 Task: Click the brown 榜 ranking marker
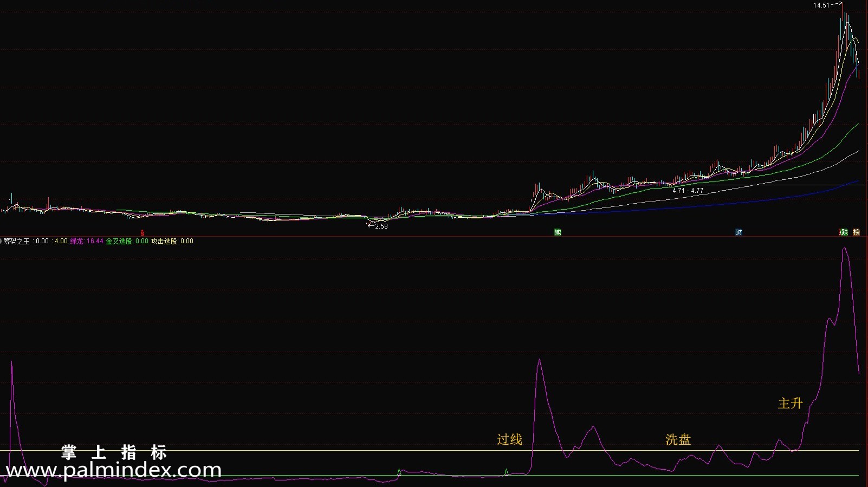(x=857, y=232)
